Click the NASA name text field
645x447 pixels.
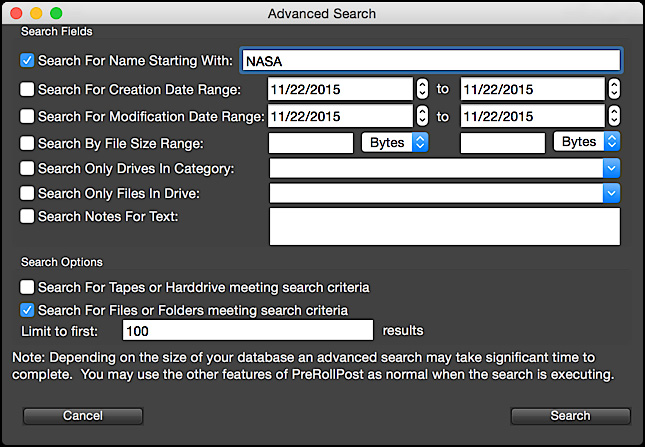point(431,60)
